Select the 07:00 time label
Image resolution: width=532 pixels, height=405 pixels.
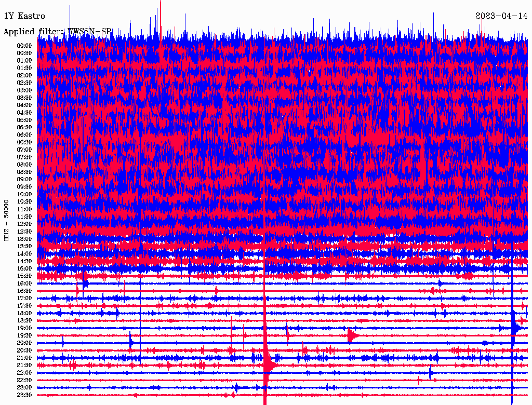pyautogui.click(x=24, y=150)
